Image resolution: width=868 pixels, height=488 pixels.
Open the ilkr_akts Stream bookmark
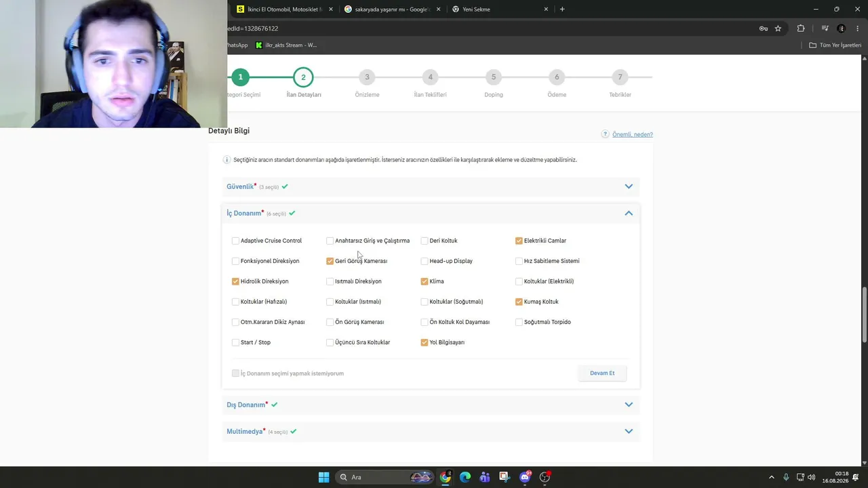click(286, 45)
